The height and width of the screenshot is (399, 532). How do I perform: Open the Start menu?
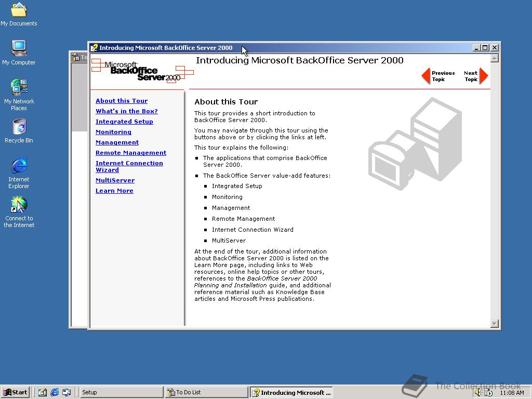coord(15,392)
